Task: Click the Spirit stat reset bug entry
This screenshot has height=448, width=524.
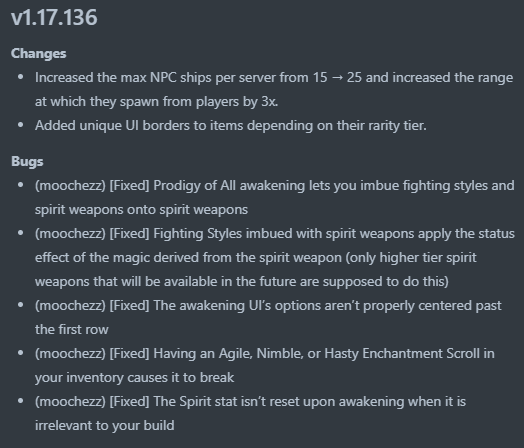Action: point(250,413)
